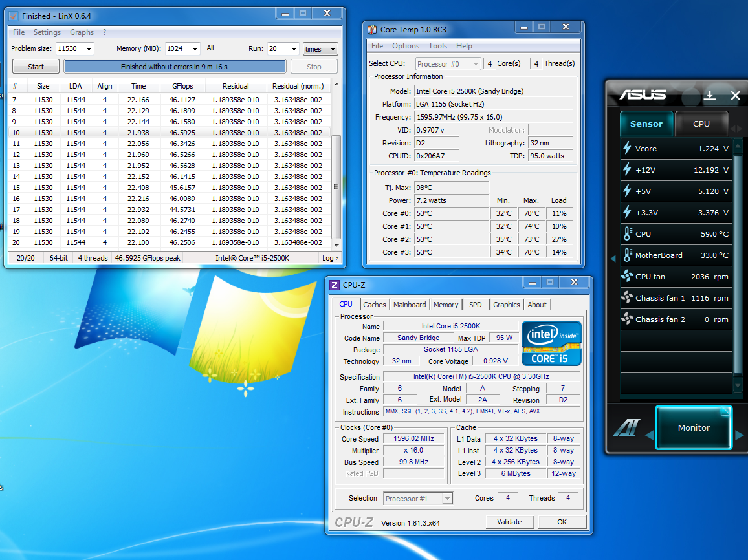Click the Chassis fan 1 icon
This screenshot has height=560, width=748.
coord(627,298)
